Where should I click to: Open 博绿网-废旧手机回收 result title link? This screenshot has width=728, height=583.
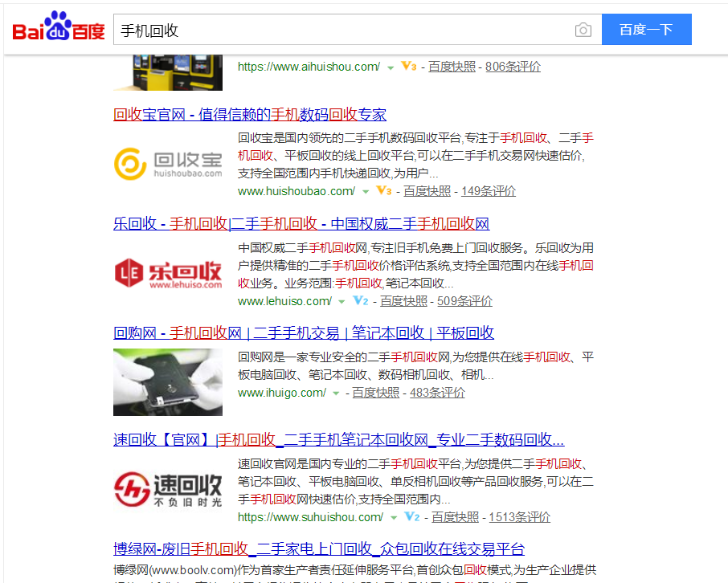coord(319,549)
